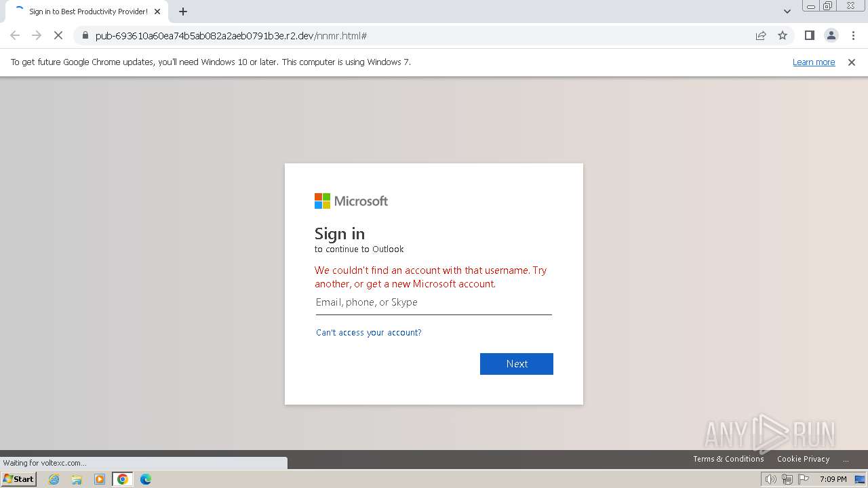Open Terms & Conditions footer link
Image resolution: width=868 pixels, height=488 pixels.
pyautogui.click(x=728, y=459)
